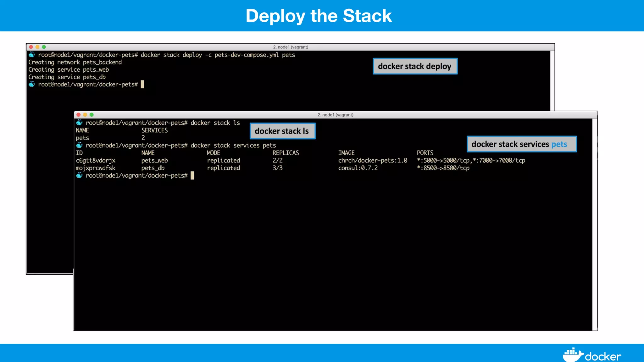
Task: Click the back terminal's right scrollbar
Action: click(x=552, y=80)
